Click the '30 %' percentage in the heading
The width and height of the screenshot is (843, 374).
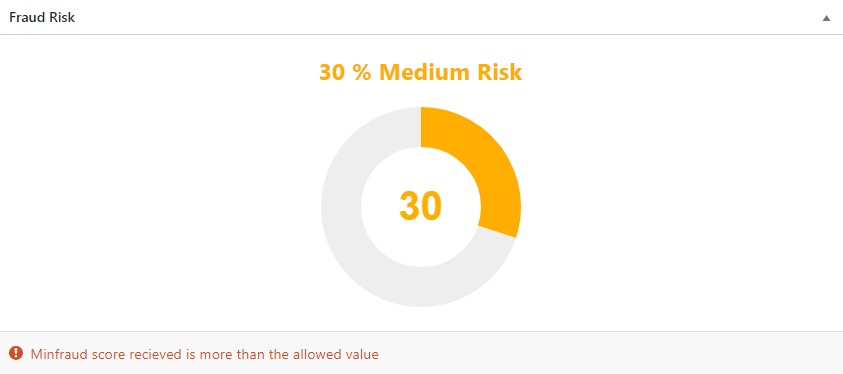tap(345, 72)
